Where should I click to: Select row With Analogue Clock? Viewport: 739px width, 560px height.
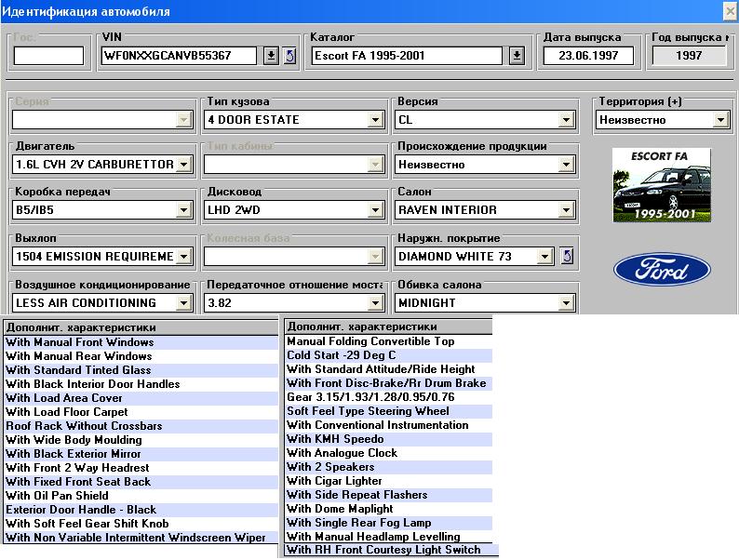[389, 453]
